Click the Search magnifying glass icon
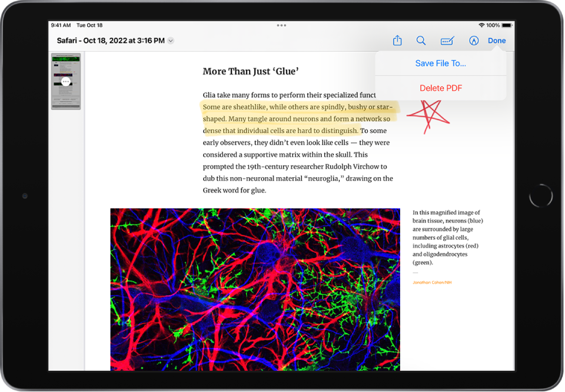The height and width of the screenshot is (392, 565). [421, 41]
